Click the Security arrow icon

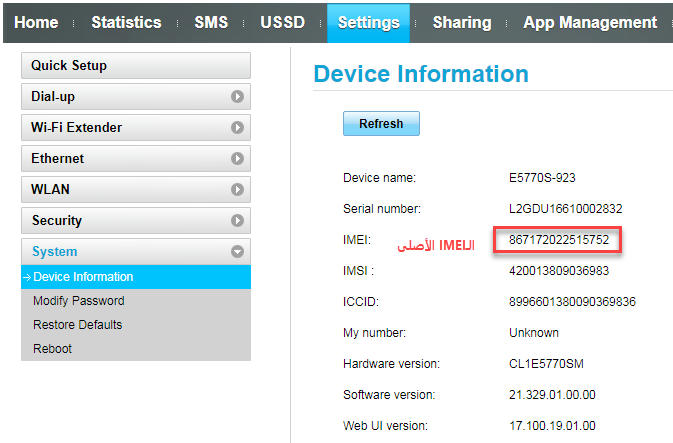click(237, 220)
